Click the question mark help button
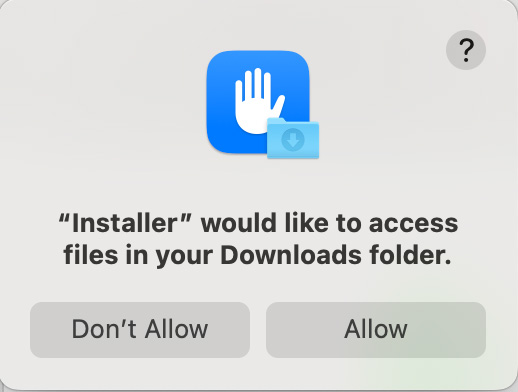The height and width of the screenshot is (392, 518). (x=466, y=50)
